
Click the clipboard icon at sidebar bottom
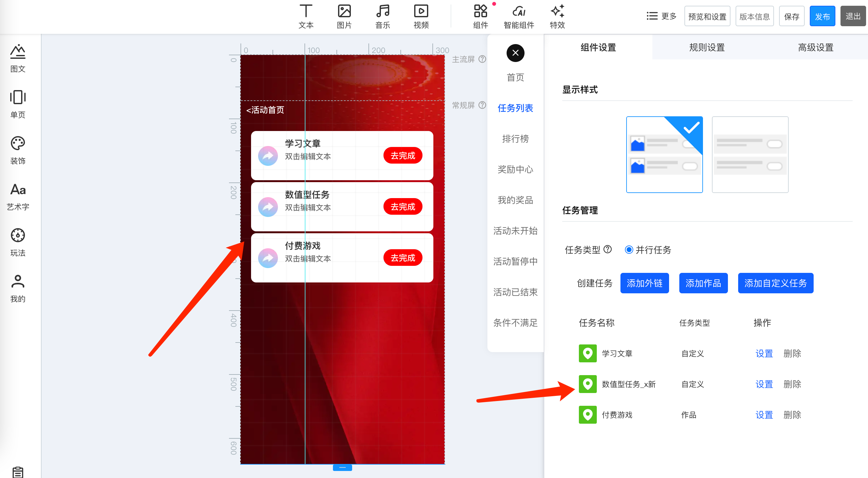pyautogui.click(x=18, y=472)
